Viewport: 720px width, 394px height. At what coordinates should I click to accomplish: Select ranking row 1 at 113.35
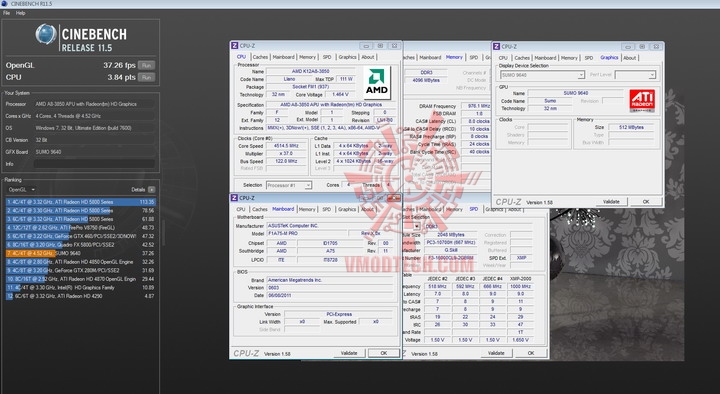81,202
